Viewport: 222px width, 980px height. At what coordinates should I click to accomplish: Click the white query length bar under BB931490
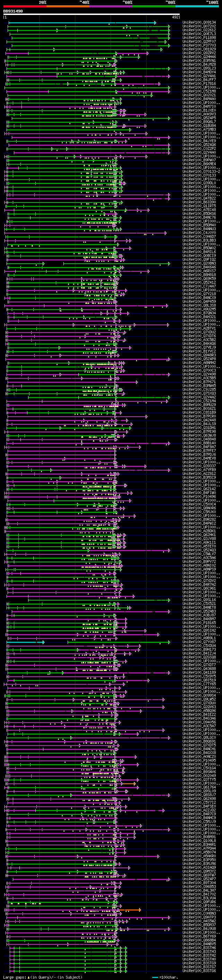[x=92, y=15]
